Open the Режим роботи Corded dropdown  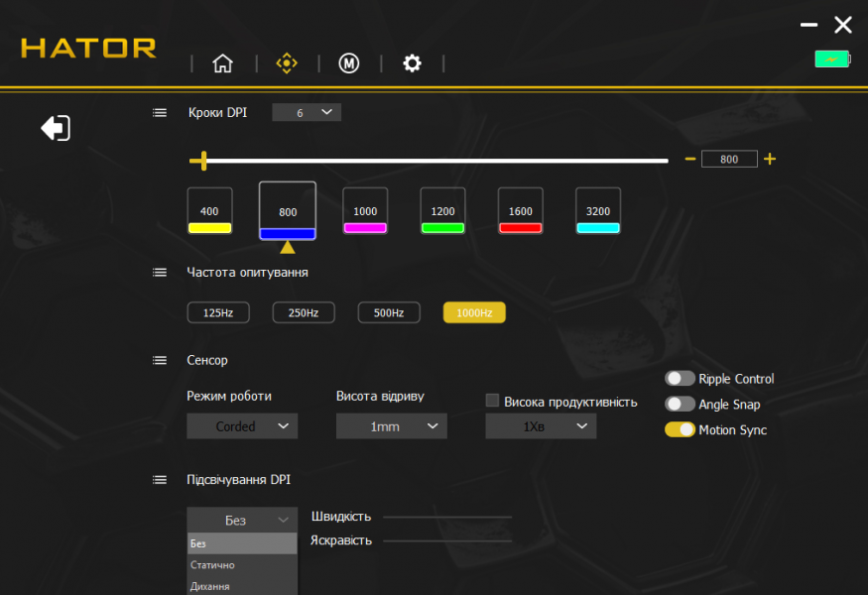coord(242,426)
